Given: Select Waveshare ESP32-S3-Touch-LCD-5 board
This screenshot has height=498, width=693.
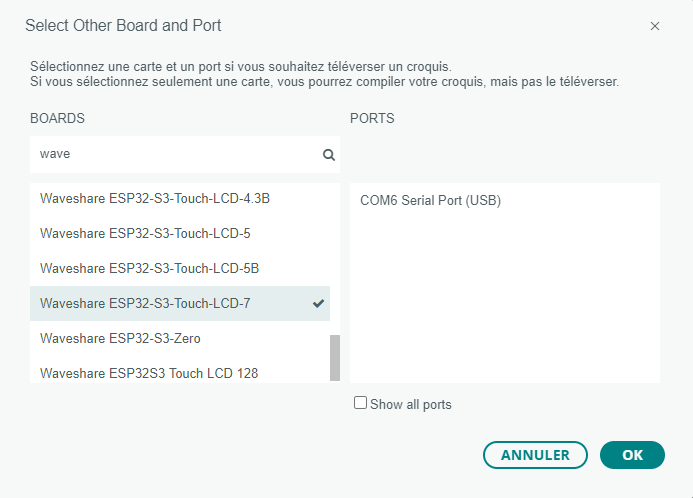Looking at the screenshot, I should [x=180, y=233].
